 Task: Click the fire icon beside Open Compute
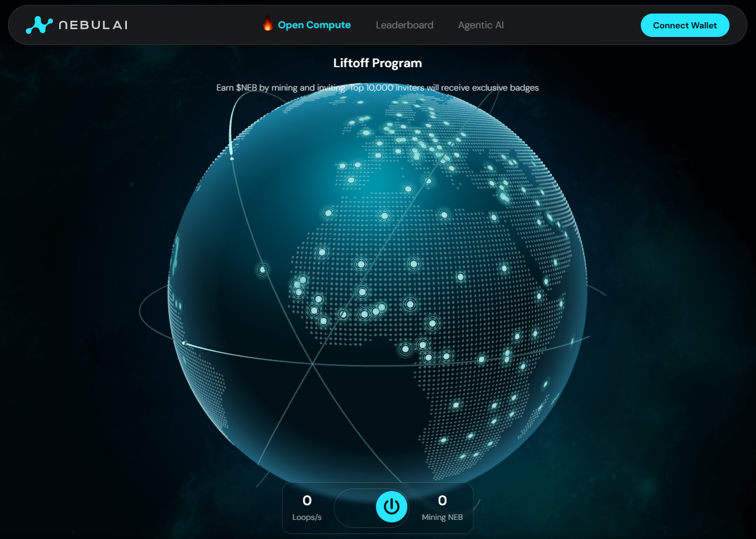tap(267, 25)
